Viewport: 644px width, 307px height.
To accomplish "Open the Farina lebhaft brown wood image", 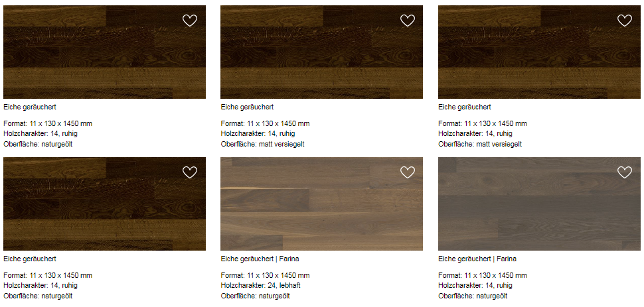I will point(321,204).
